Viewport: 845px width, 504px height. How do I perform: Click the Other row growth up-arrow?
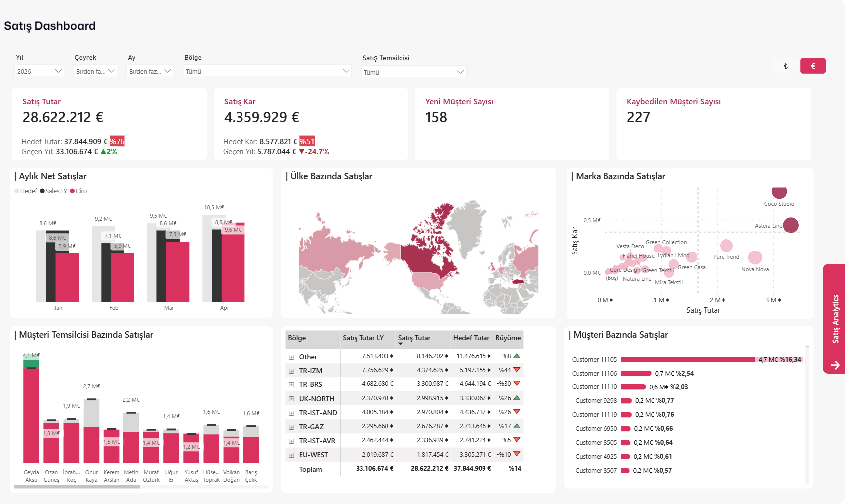517,356
